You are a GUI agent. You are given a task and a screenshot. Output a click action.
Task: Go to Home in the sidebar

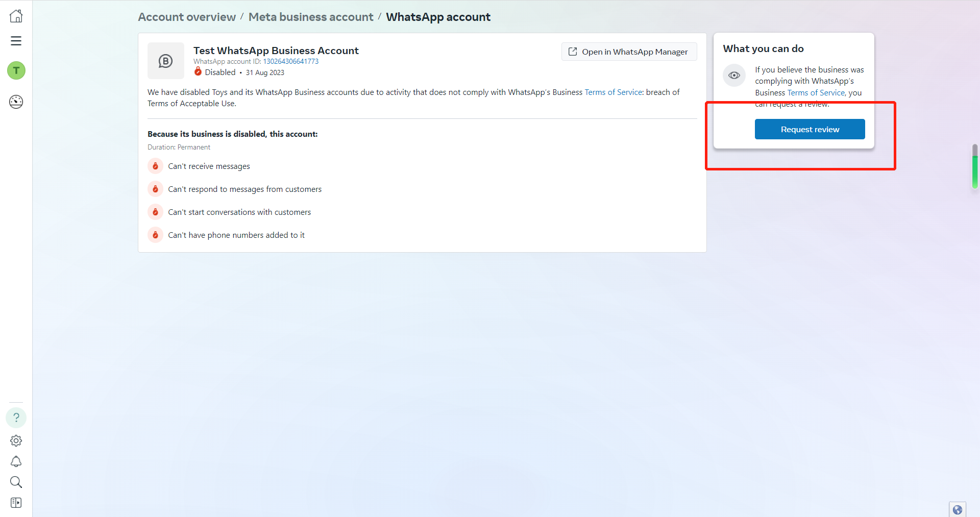tap(16, 16)
